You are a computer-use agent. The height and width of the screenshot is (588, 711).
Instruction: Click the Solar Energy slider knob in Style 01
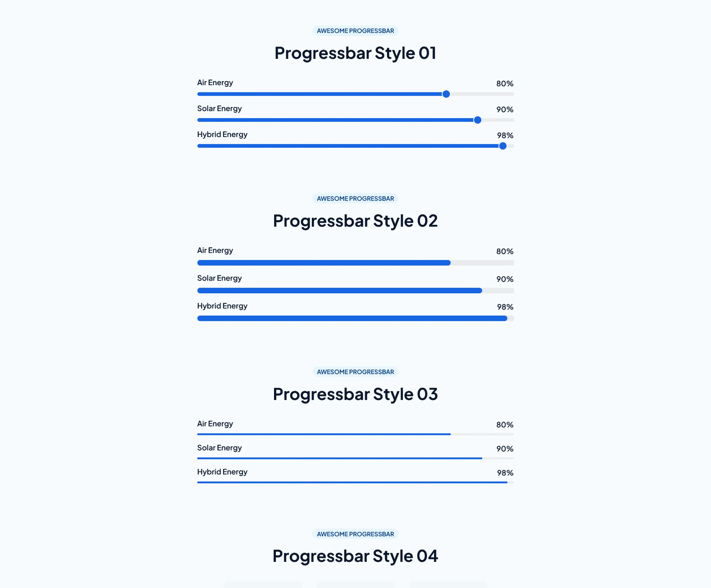477,120
